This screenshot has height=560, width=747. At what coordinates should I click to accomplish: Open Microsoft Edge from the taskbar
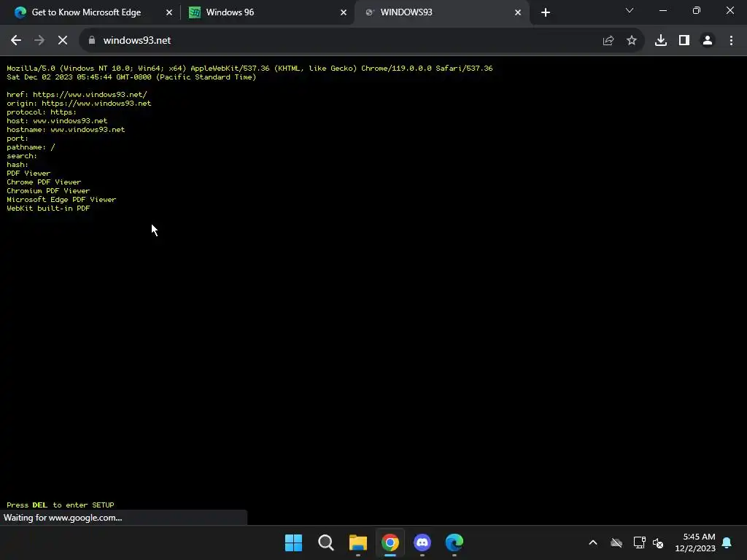pos(454,542)
